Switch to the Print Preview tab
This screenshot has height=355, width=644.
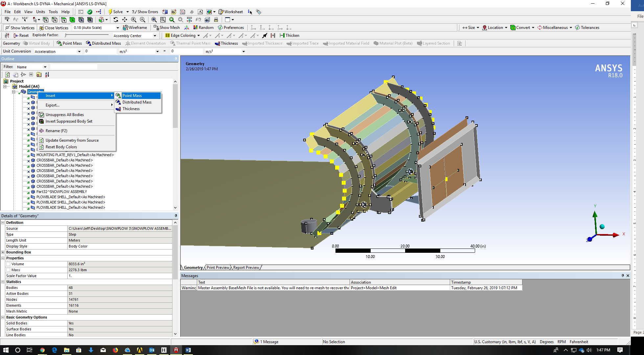(218, 267)
